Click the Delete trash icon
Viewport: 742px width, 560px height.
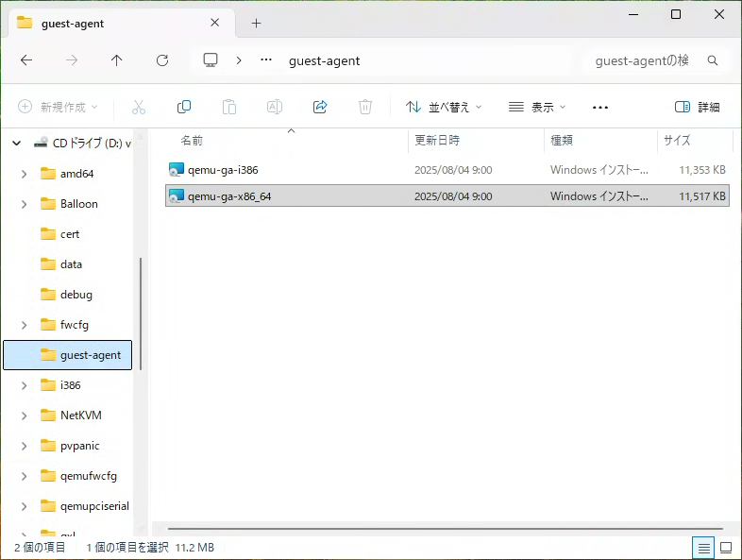pos(364,107)
